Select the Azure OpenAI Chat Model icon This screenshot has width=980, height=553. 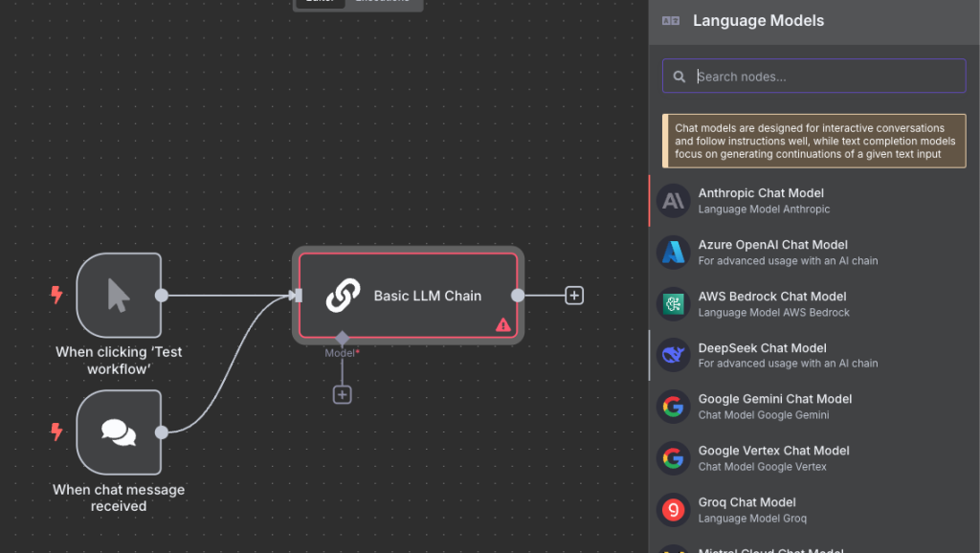point(674,253)
